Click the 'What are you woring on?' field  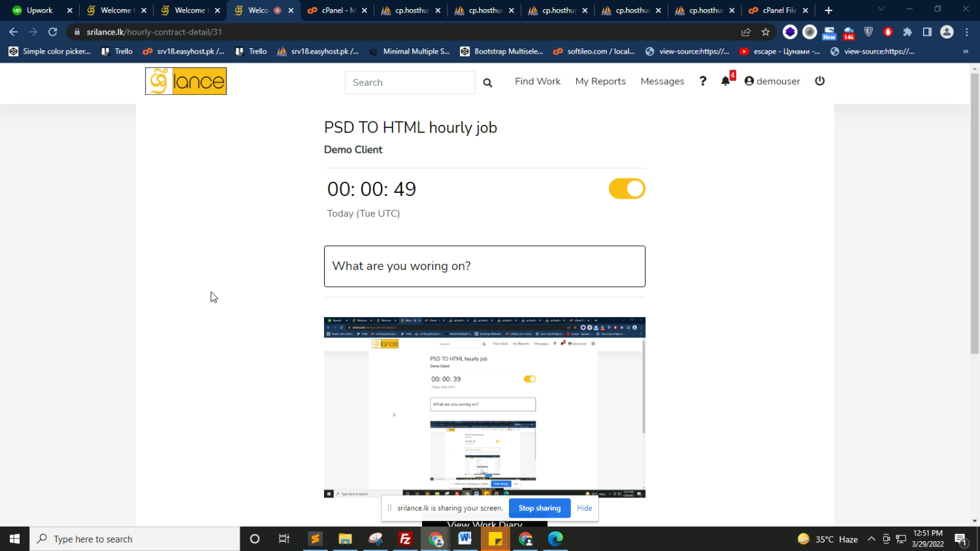point(484,266)
